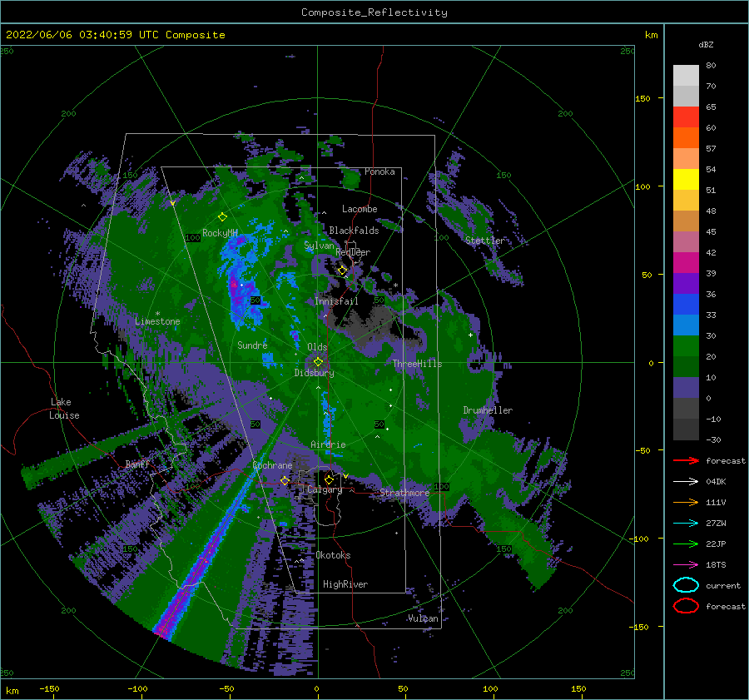
Task: Click the magenta high-reflectivity cell south of RockyMH
Action: coord(234,284)
